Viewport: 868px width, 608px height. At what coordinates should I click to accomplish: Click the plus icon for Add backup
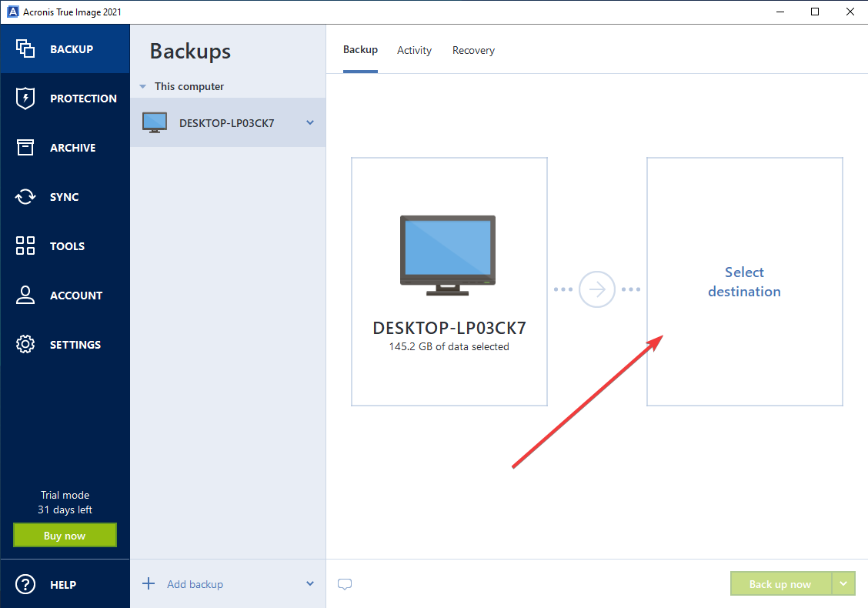[149, 583]
